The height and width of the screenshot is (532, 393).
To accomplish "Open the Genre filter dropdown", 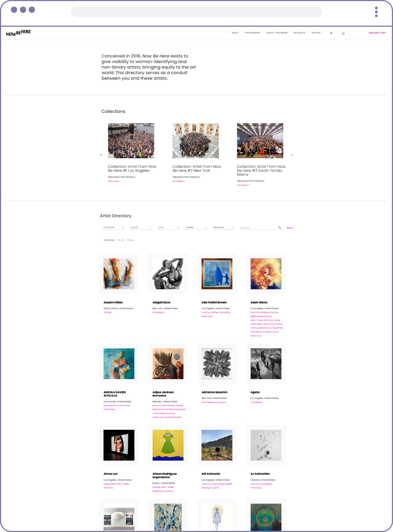I will coord(196,228).
